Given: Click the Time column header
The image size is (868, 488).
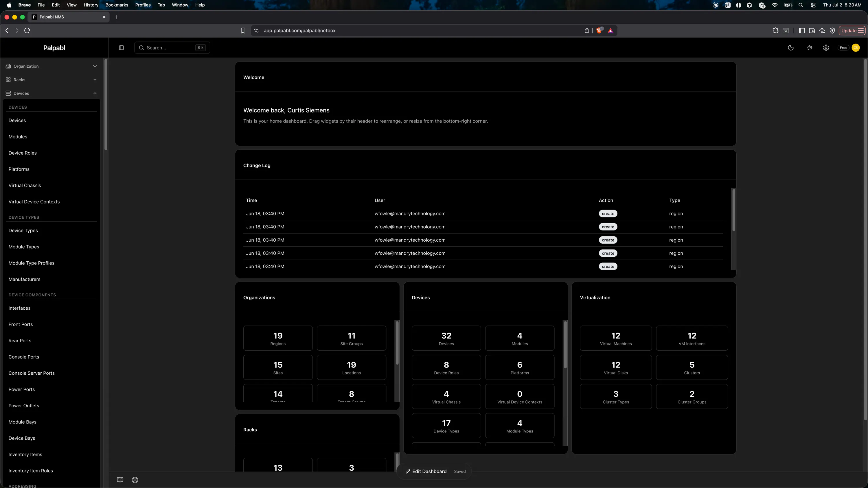Looking at the screenshot, I should tap(251, 200).
